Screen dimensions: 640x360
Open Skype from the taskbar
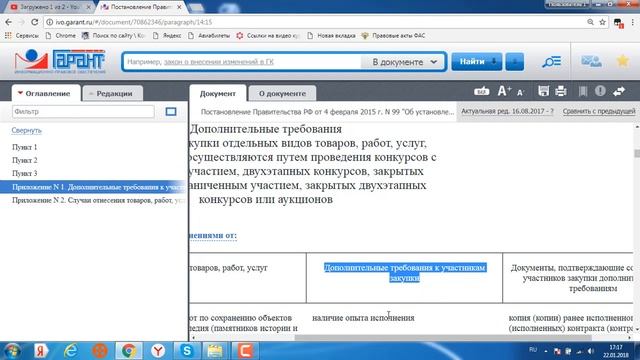[187, 351]
